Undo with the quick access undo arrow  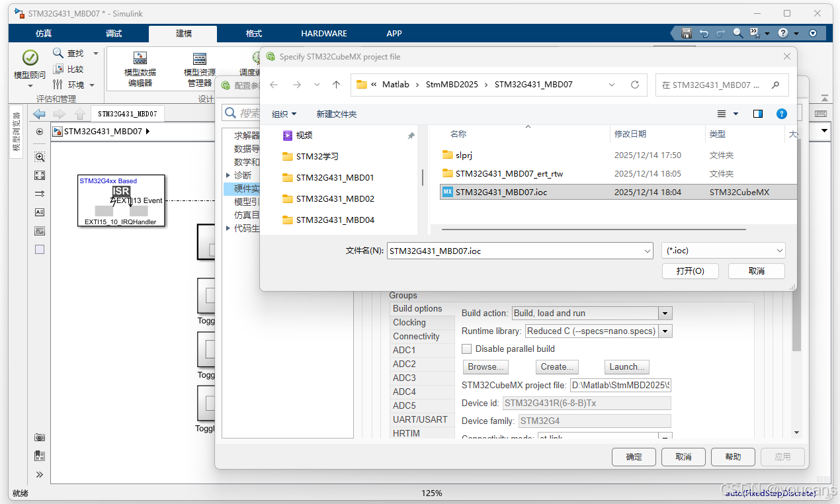[x=704, y=33]
